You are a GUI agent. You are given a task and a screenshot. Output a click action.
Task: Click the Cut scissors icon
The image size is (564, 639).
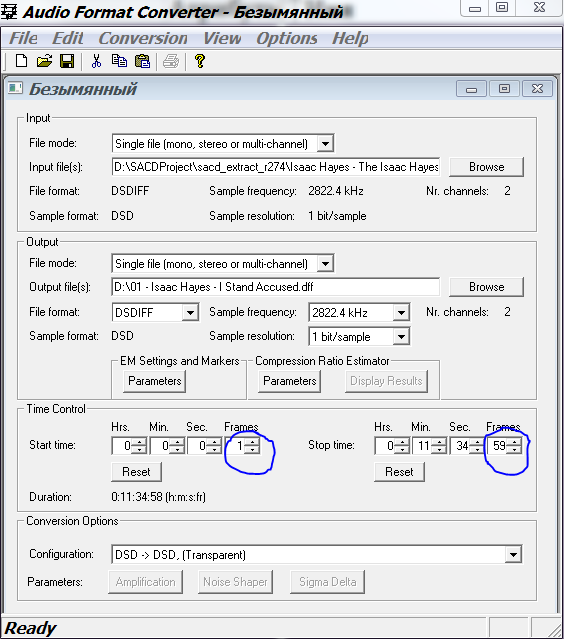pyautogui.click(x=96, y=61)
